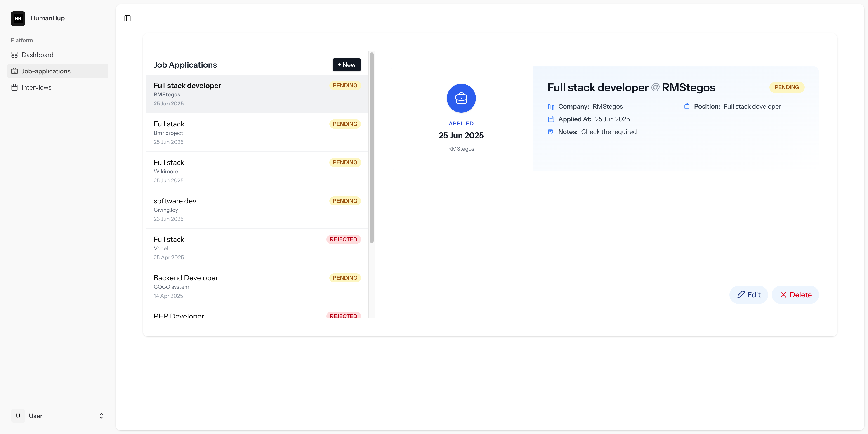Open the Job-applications menu item
The width and height of the screenshot is (868, 434).
coord(58,71)
